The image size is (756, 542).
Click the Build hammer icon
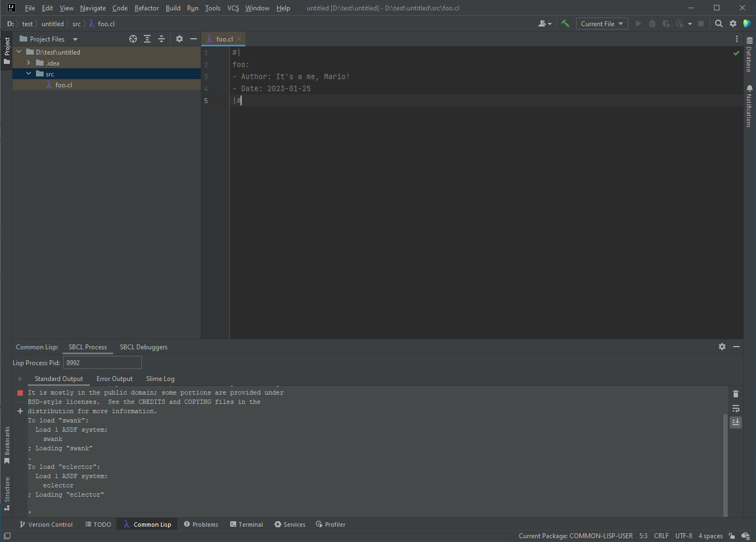pos(565,23)
